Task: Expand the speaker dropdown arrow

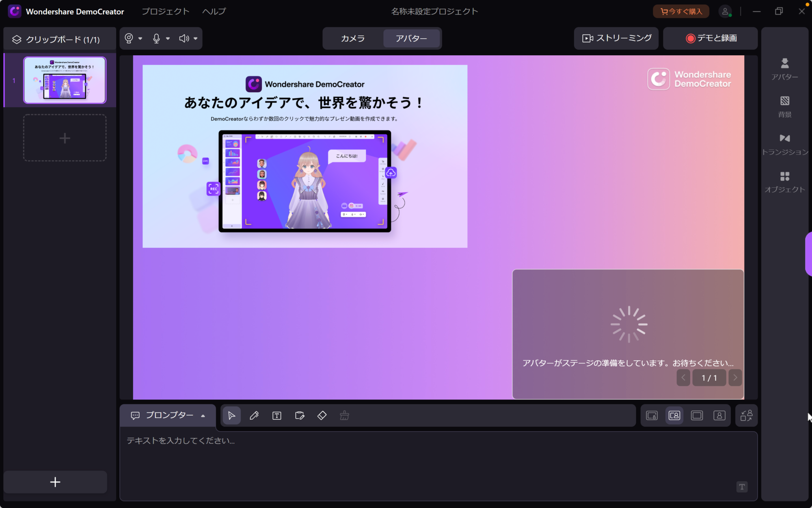Action: pyautogui.click(x=195, y=39)
